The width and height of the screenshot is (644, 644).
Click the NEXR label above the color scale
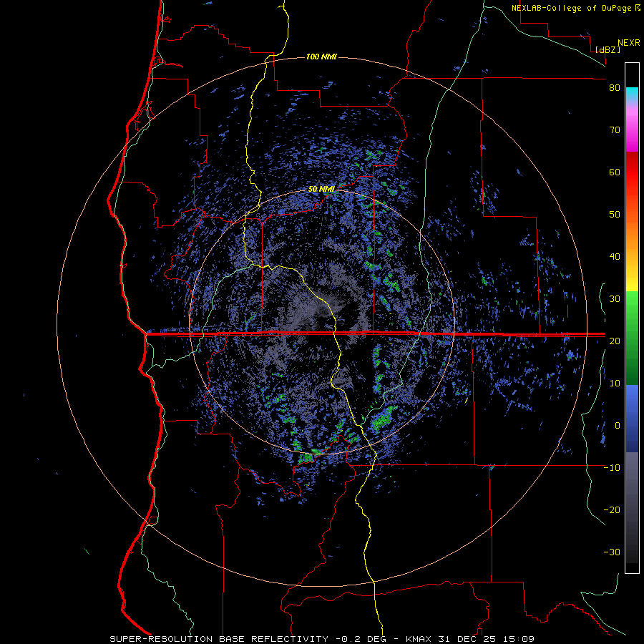pyautogui.click(x=629, y=43)
